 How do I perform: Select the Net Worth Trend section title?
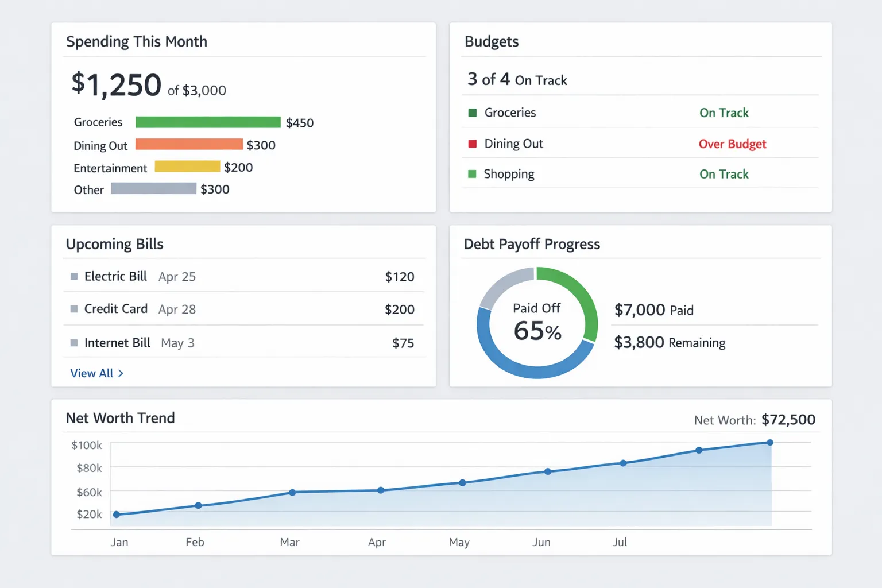[x=120, y=418]
